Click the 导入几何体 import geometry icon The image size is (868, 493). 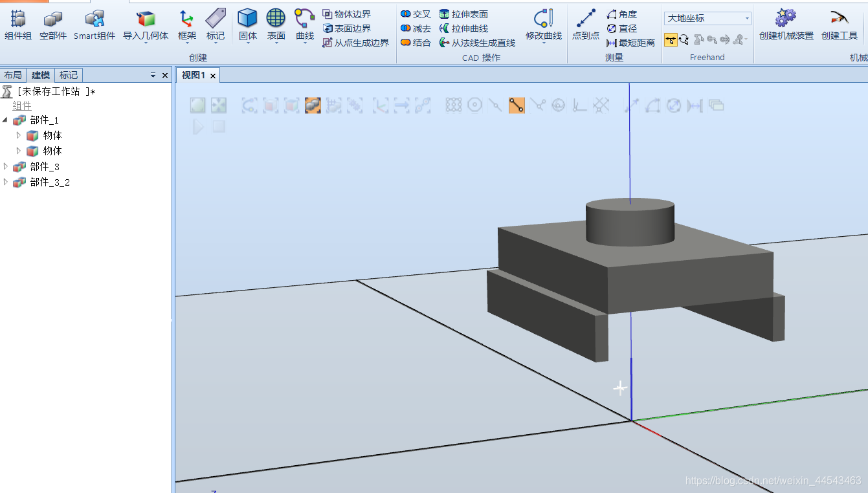[146, 19]
